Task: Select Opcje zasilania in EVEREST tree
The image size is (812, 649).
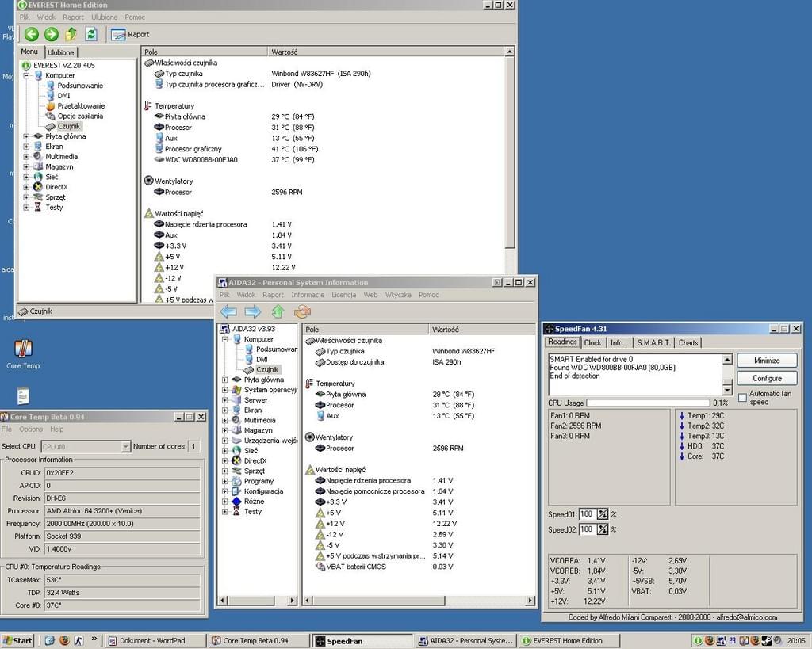Action: tap(80, 116)
